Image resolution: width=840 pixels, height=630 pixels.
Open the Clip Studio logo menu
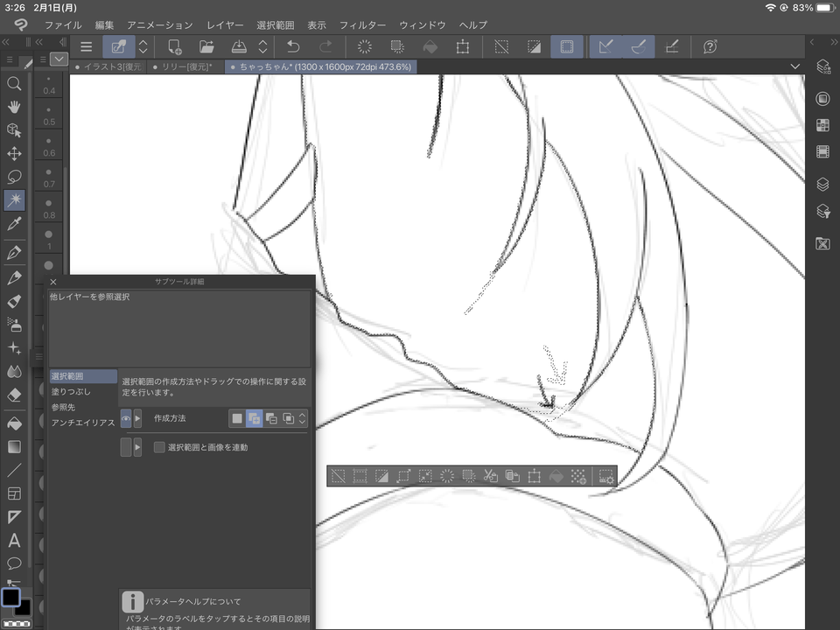coord(21,24)
